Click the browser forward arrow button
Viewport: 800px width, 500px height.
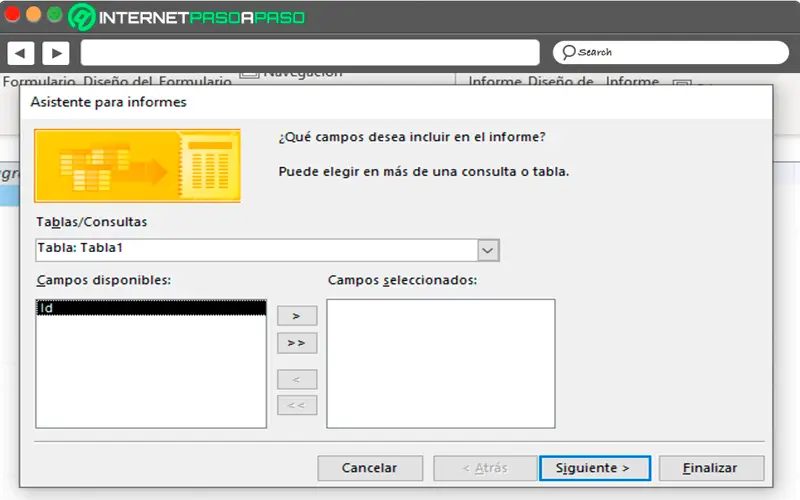(56, 53)
